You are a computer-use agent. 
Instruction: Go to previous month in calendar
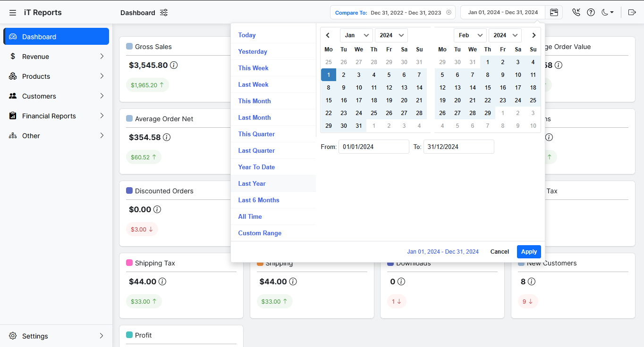point(328,35)
